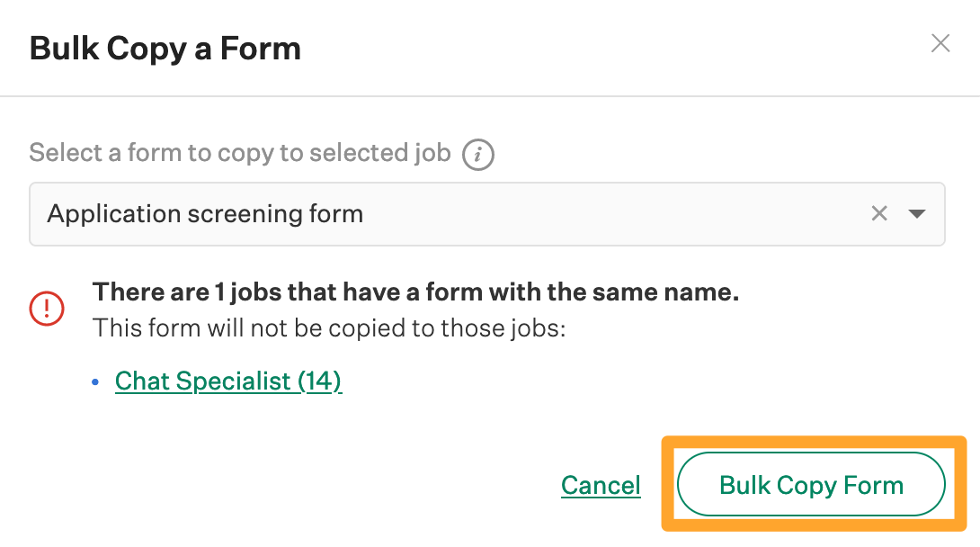The height and width of the screenshot is (547, 980).
Task: Remove chosen form via small x icon
Action: point(879,213)
